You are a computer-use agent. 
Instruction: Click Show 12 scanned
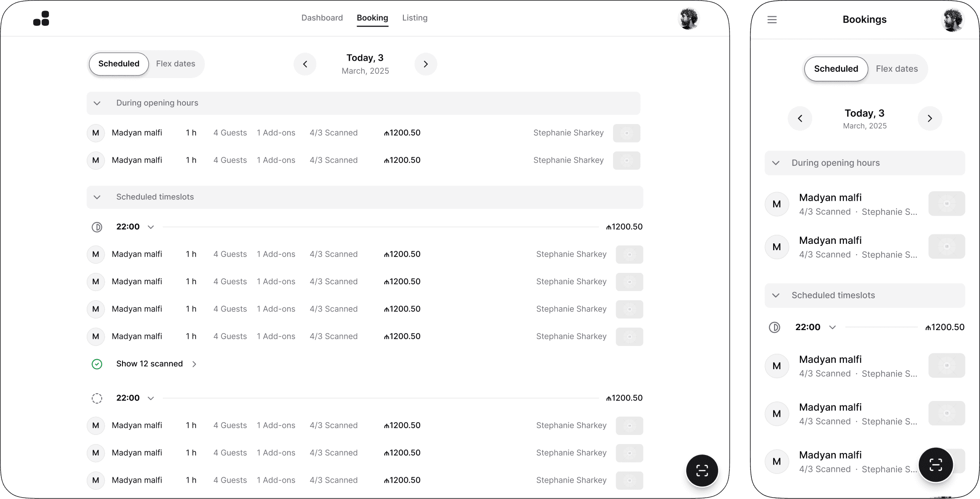pyautogui.click(x=149, y=364)
